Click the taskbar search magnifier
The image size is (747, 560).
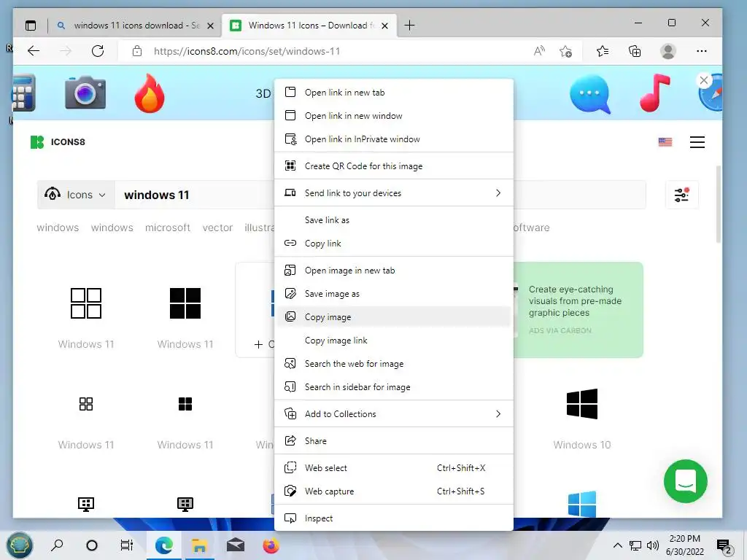[57, 545]
